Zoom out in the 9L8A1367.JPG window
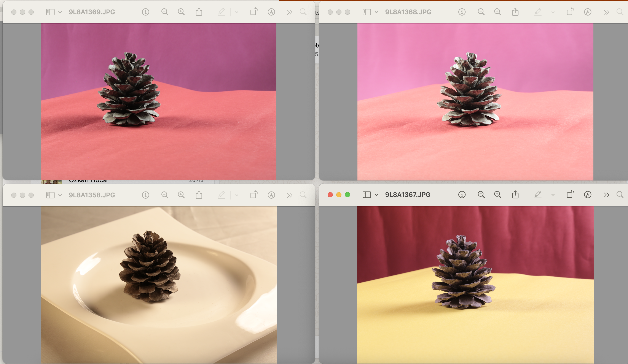The width and height of the screenshot is (628, 364). (x=481, y=195)
